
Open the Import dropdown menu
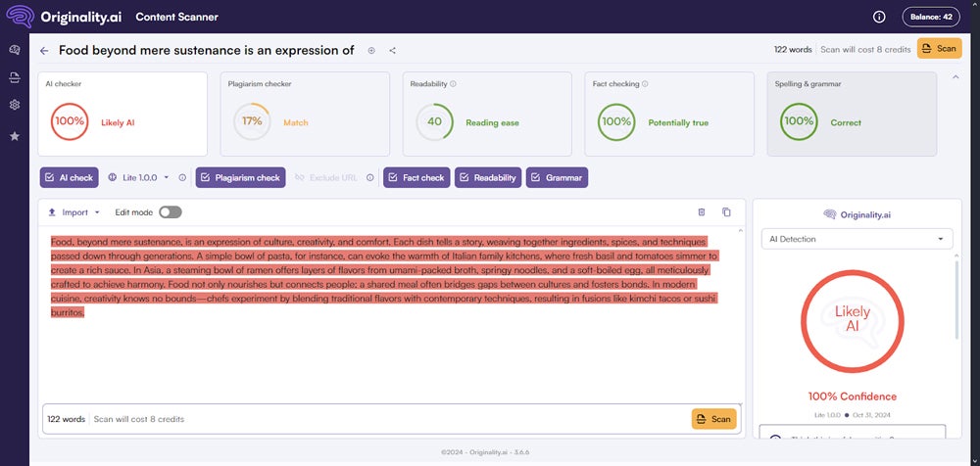click(73, 212)
